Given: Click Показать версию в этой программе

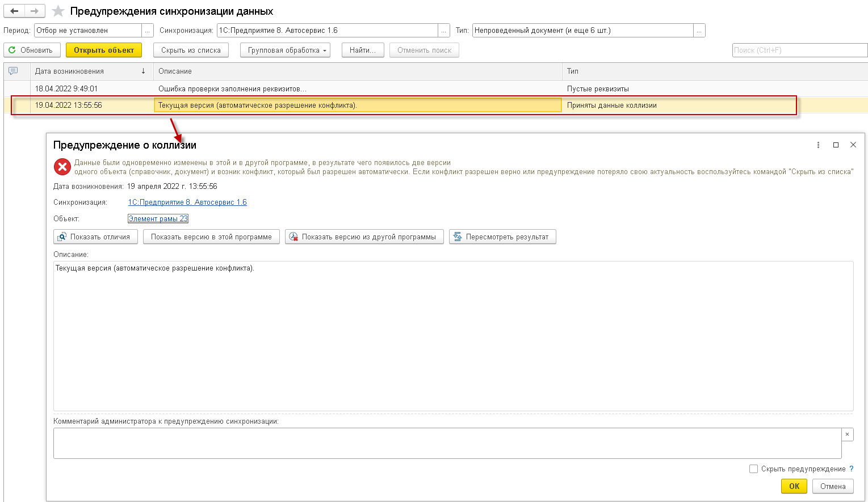Looking at the screenshot, I should click(x=211, y=237).
